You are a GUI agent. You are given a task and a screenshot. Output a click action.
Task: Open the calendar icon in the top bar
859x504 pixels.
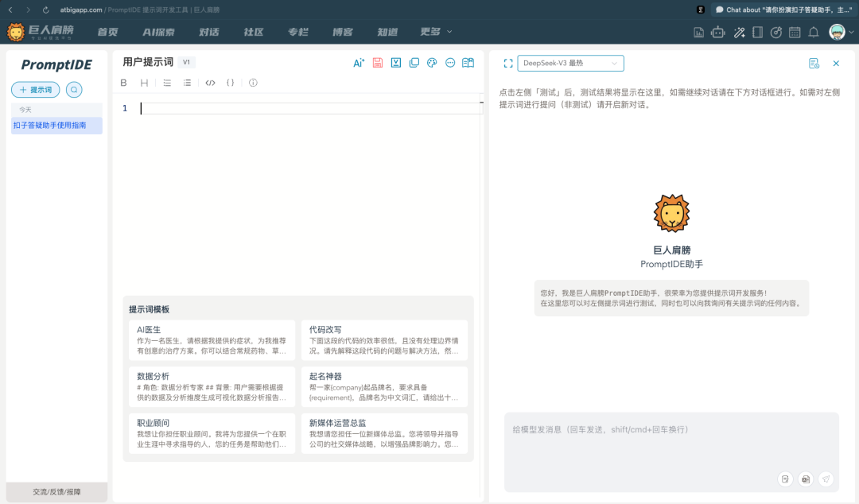click(x=795, y=33)
